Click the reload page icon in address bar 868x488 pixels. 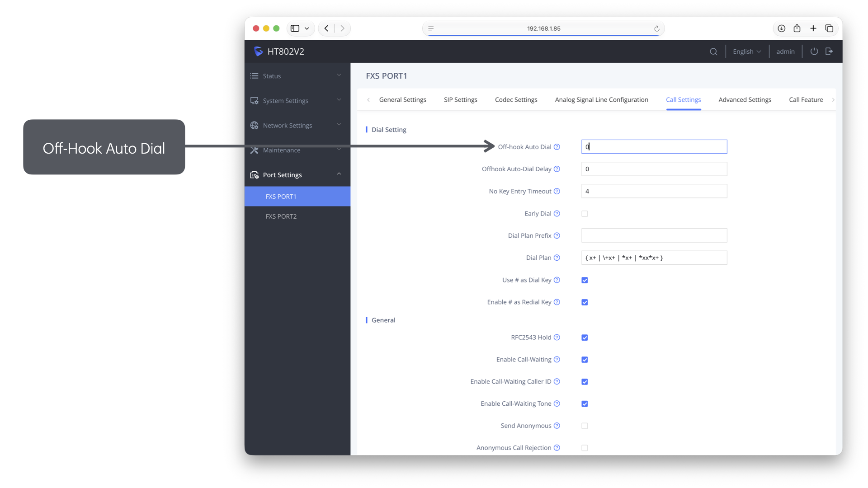point(657,28)
